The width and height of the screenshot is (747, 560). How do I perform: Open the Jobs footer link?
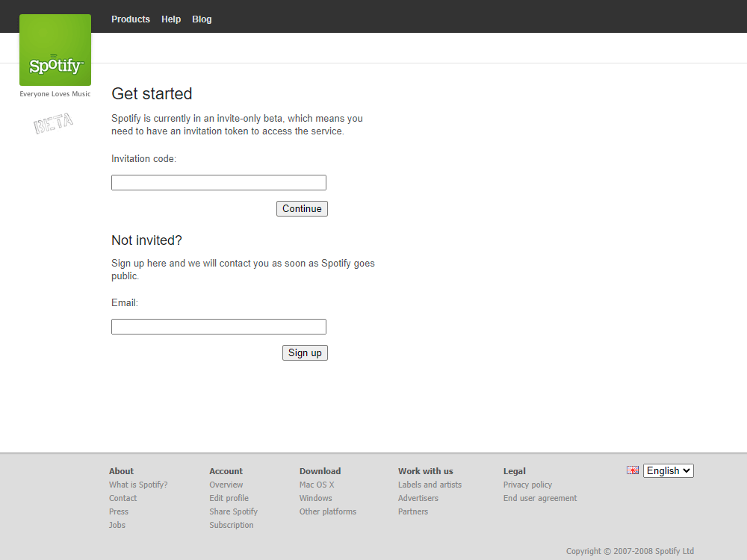click(117, 525)
